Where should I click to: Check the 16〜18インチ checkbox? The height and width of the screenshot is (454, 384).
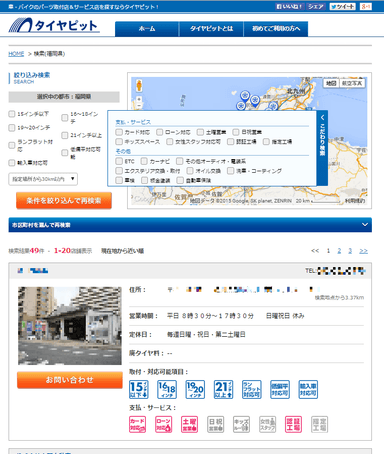point(65,118)
